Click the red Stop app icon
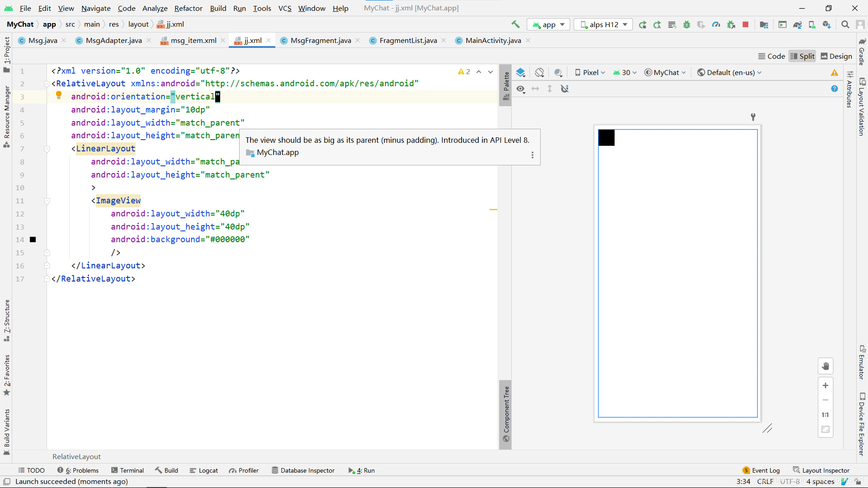This screenshot has width=868, height=488. click(x=745, y=24)
